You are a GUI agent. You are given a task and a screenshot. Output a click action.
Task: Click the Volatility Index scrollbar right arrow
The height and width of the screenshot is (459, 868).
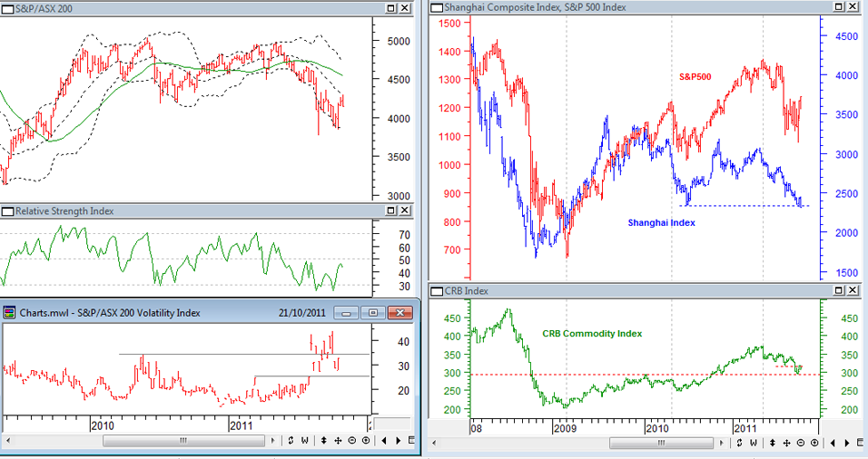pos(273,441)
